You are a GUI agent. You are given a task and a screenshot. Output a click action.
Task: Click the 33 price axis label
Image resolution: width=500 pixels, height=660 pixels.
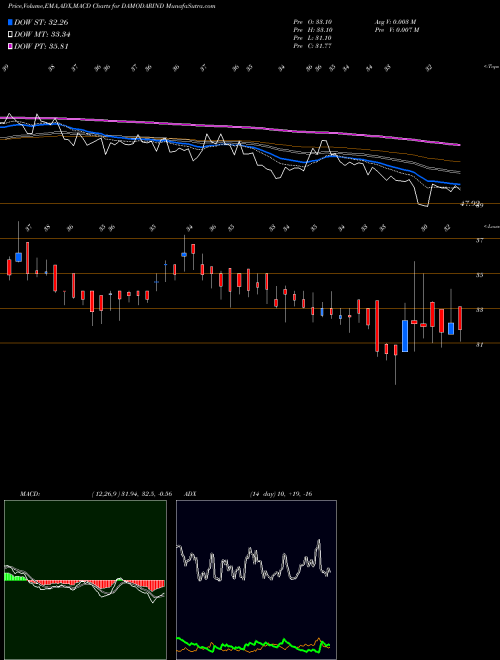(479, 310)
